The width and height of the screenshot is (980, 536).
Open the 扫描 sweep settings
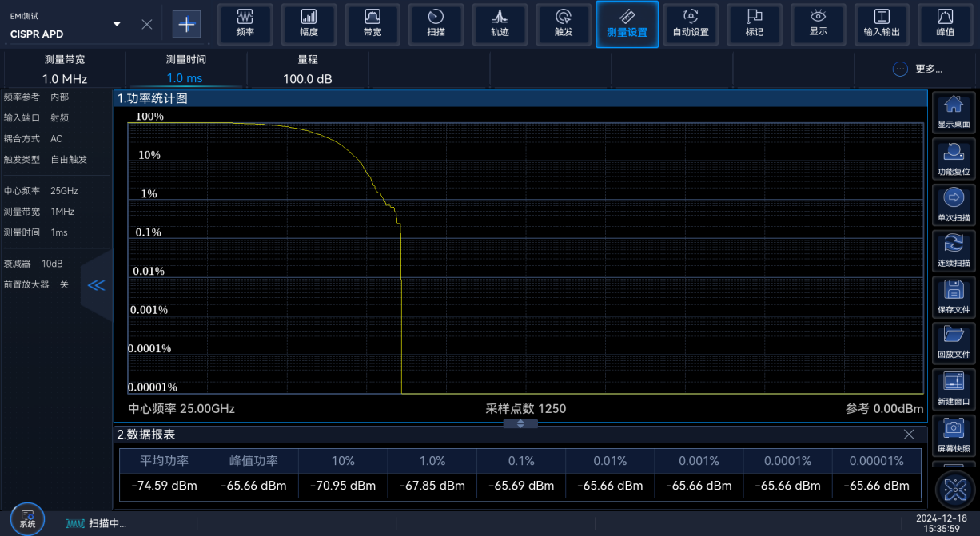436,24
